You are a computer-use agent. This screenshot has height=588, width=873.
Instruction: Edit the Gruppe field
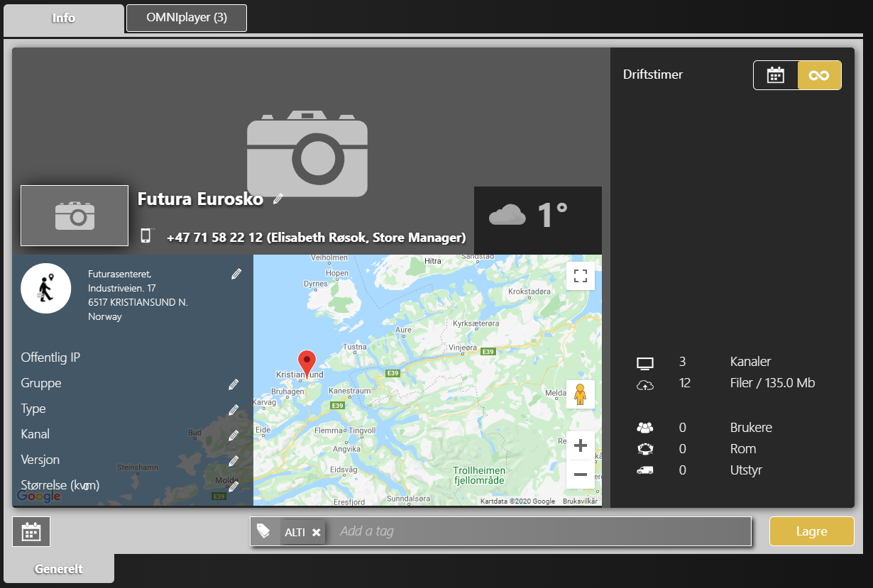click(x=234, y=384)
